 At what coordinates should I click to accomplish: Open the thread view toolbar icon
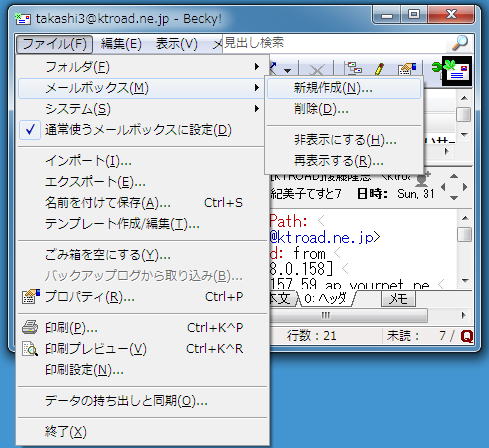354,68
